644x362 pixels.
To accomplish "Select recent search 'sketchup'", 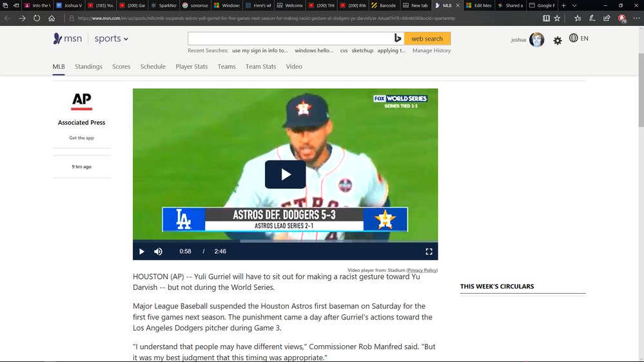I will pyautogui.click(x=362, y=50).
